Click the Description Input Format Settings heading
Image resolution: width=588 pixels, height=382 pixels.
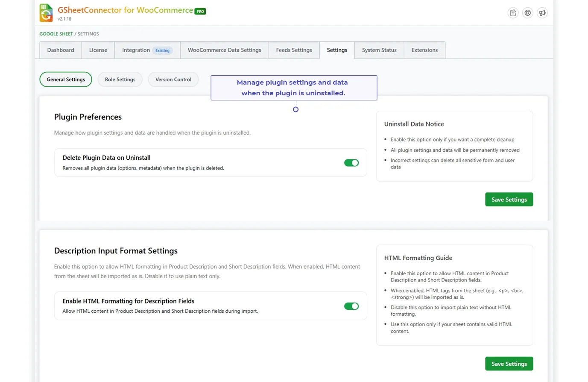(116, 251)
